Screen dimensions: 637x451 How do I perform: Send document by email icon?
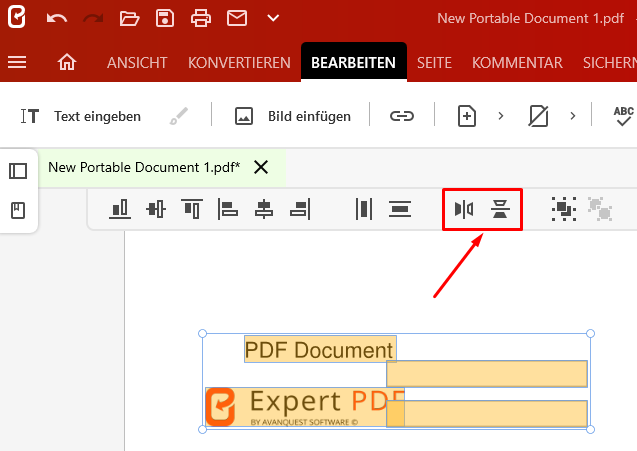coord(237,18)
